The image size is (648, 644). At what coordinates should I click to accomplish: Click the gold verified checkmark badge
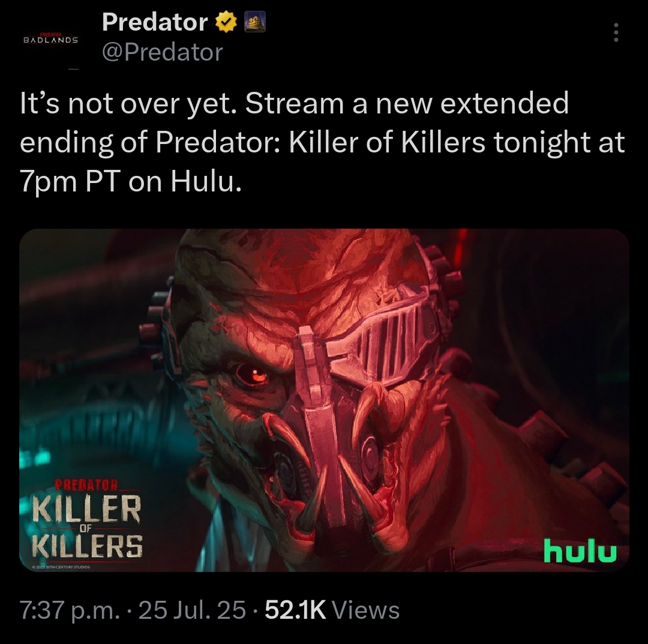225,22
